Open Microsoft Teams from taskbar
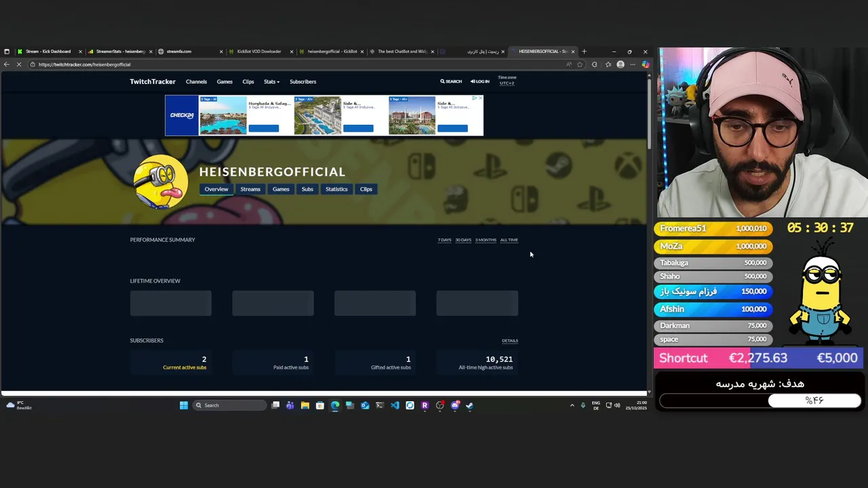This screenshot has width=868, height=488. pos(290,405)
